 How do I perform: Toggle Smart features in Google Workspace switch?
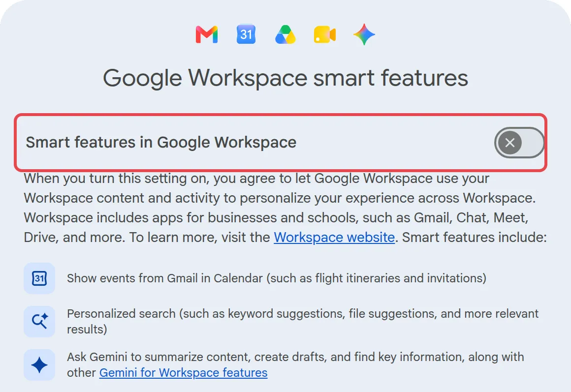(x=519, y=142)
